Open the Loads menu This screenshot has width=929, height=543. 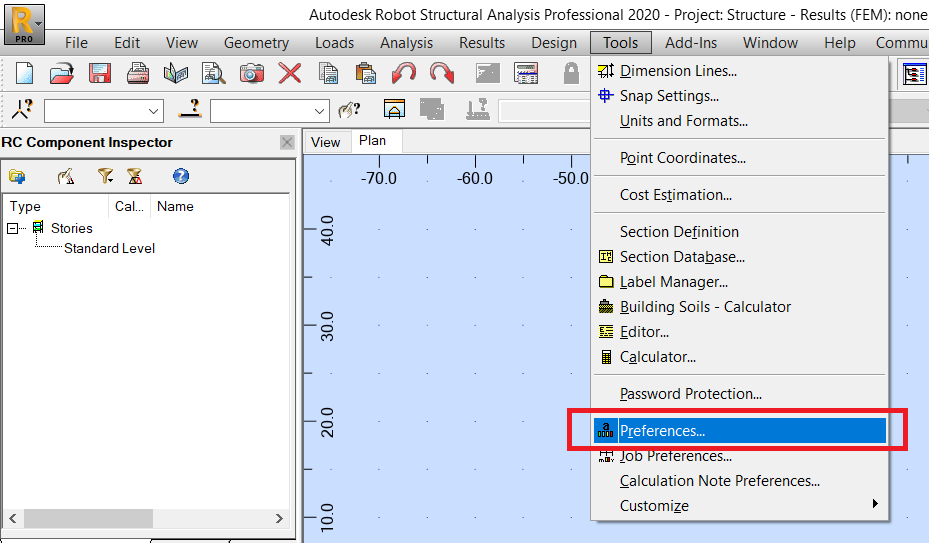334,43
